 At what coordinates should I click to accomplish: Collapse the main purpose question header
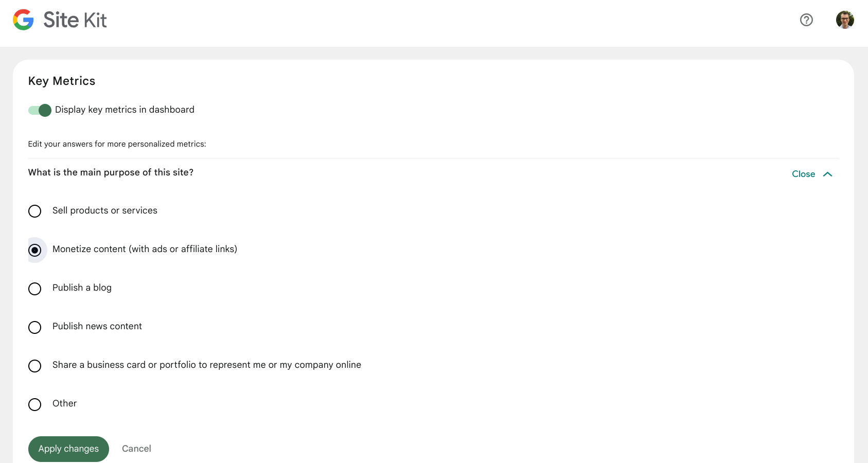point(111,172)
